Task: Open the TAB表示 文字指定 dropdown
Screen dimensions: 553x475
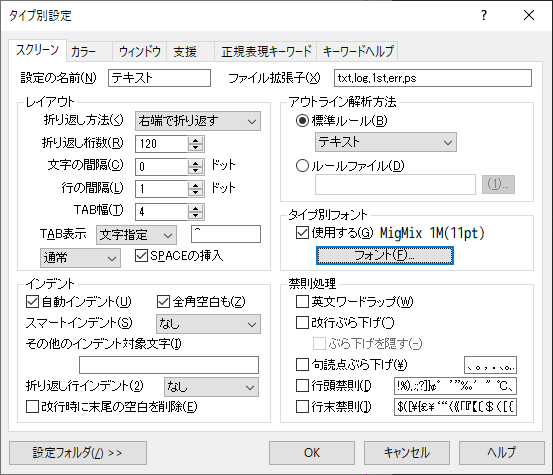Action: click(x=136, y=235)
